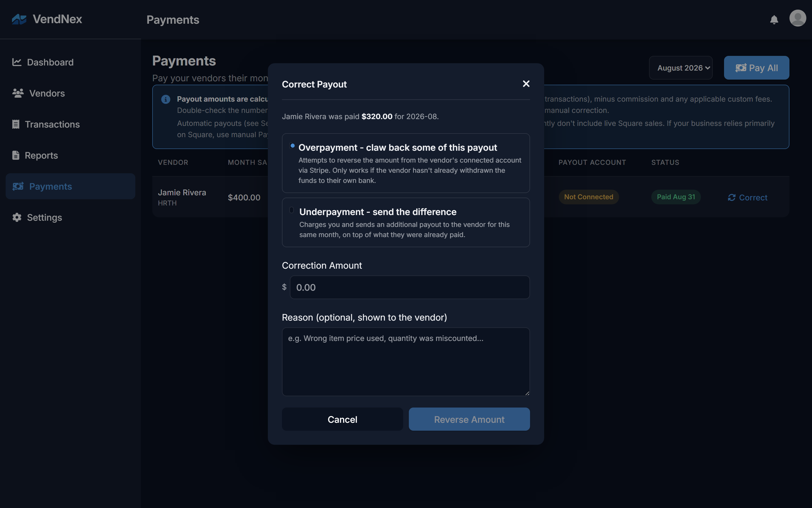The width and height of the screenshot is (812, 508).
Task: Click the VendNex logo icon
Action: [x=19, y=19]
